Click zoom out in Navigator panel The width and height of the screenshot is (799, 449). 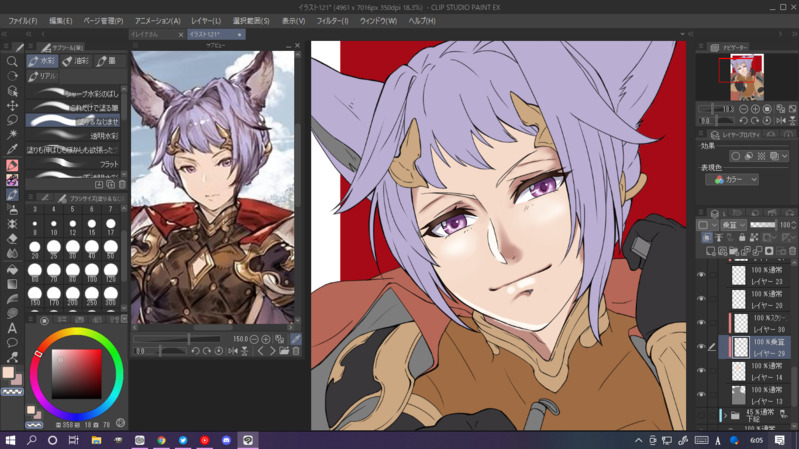coord(743,109)
